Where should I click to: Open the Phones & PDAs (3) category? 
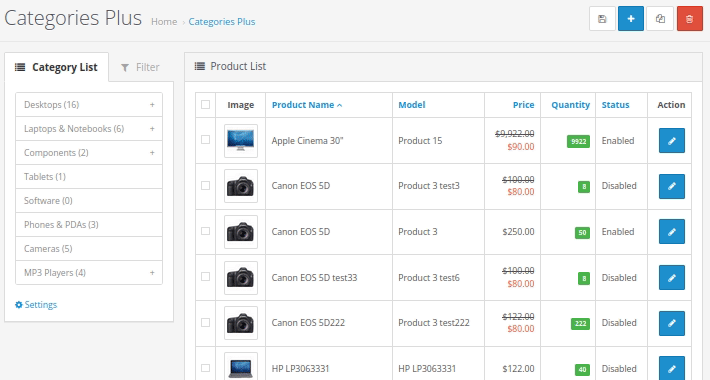[89, 225]
